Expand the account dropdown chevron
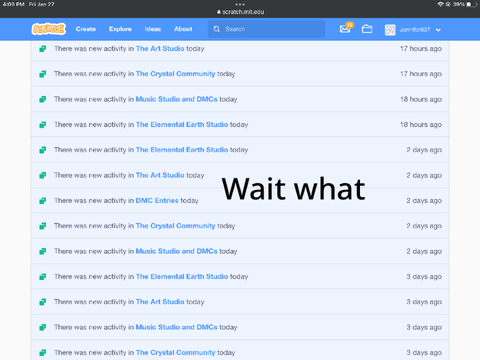The image size is (480, 360). tap(438, 30)
